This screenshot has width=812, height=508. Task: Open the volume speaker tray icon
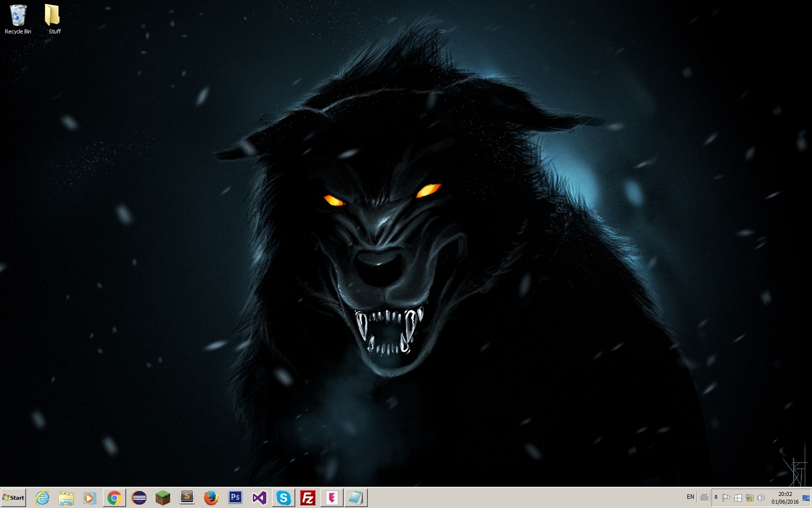761,497
